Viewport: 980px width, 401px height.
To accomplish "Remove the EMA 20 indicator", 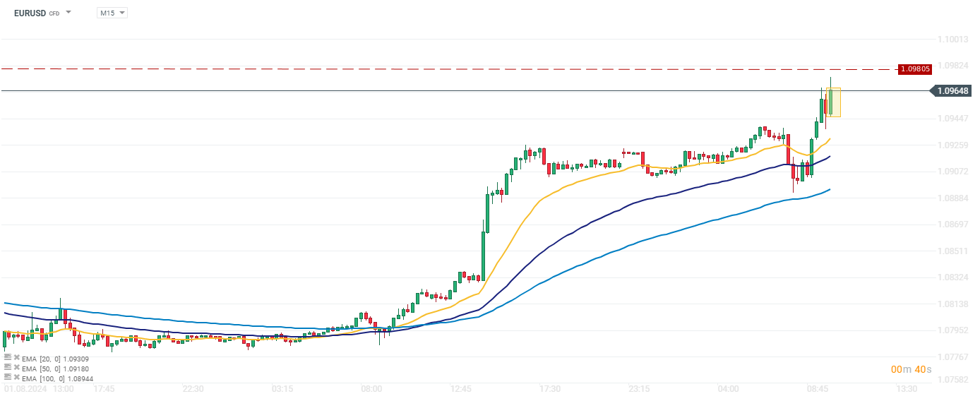I will tap(16, 359).
